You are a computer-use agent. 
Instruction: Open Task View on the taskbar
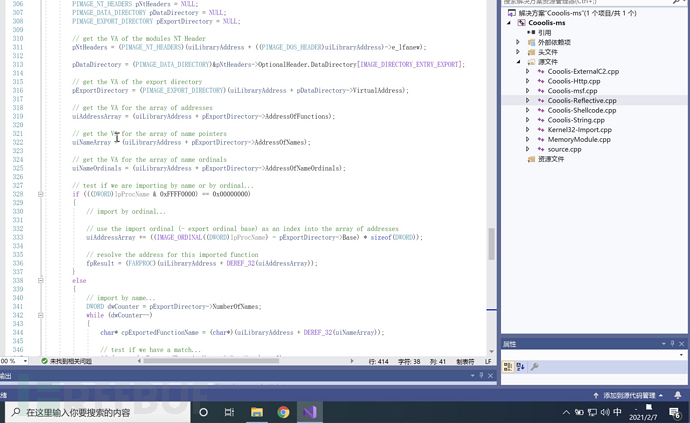pos(230,412)
